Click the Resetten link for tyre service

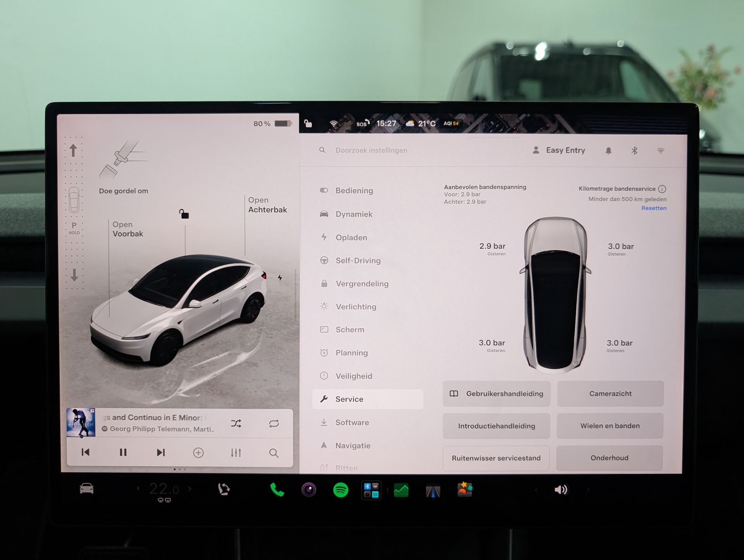654,208
